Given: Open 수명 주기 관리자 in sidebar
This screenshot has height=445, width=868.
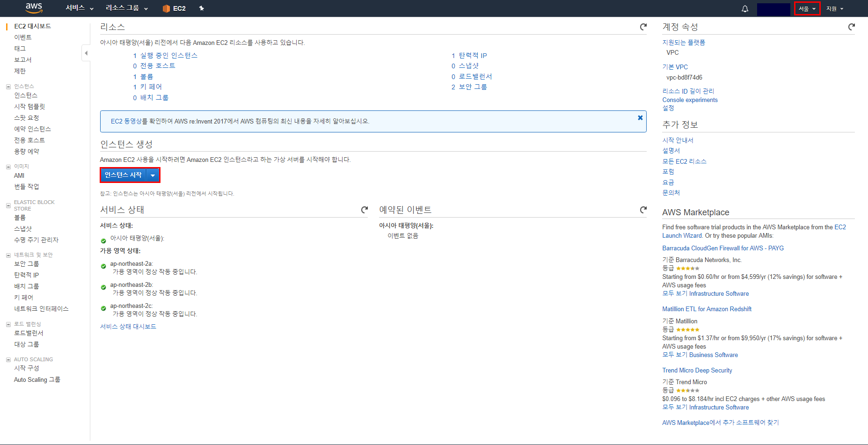Looking at the screenshot, I should click(x=36, y=240).
